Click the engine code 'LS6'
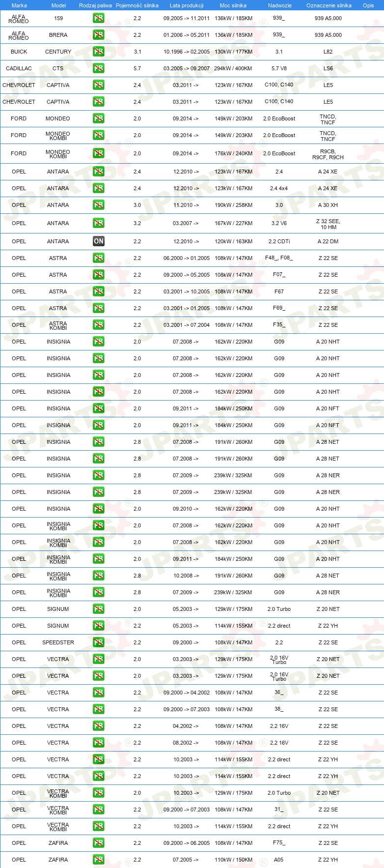This screenshot has height=868, width=384. point(328,68)
